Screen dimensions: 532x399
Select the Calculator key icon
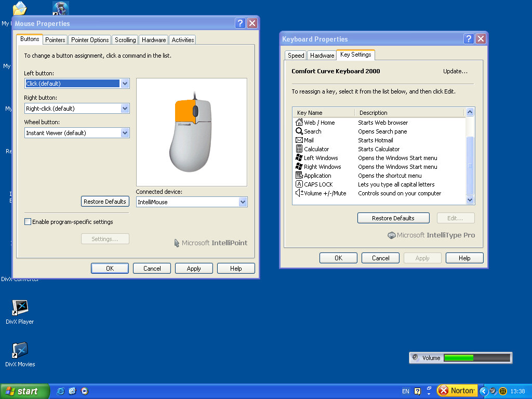[299, 149]
